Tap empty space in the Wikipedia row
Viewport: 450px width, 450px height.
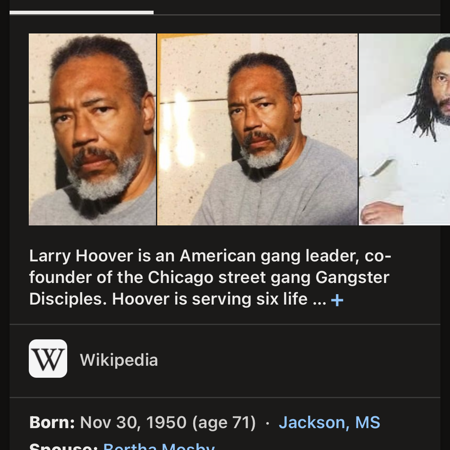click(x=297, y=360)
